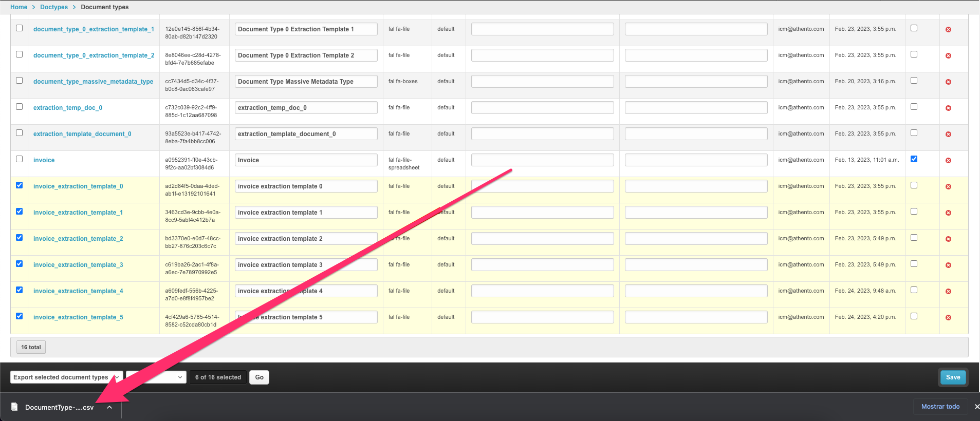This screenshot has height=421, width=980.
Task: Click delete icon for document_type_massive_metadata_type row
Action: [948, 82]
